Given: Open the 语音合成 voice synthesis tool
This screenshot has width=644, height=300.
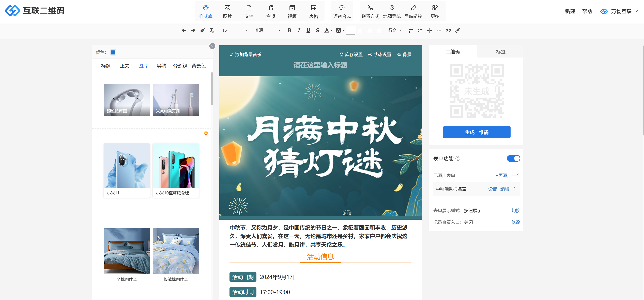Looking at the screenshot, I should [x=342, y=11].
